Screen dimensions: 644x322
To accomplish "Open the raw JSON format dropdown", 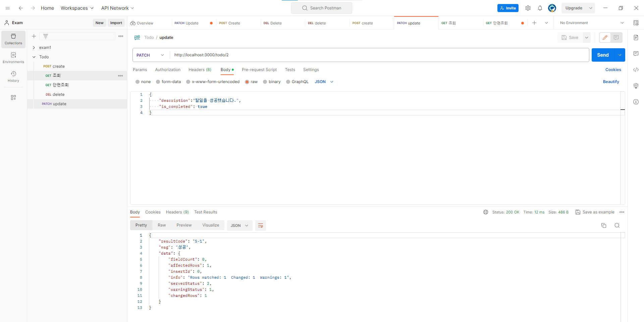I will [x=324, y=82].
